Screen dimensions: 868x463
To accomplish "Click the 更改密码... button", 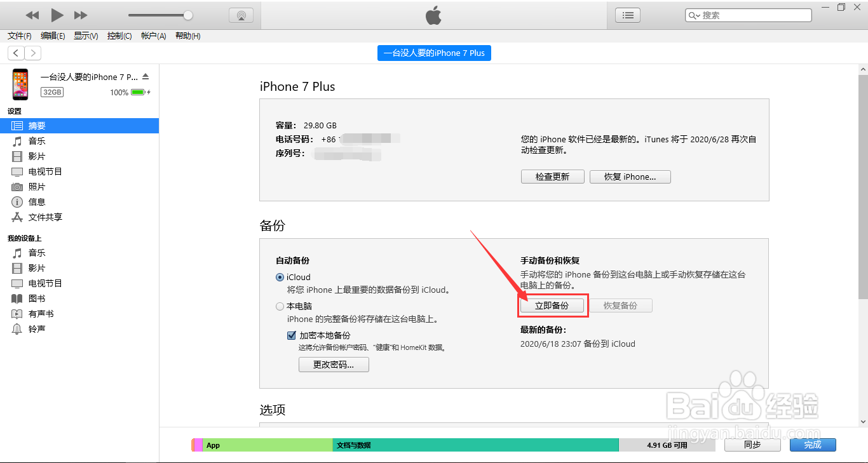I will coord(334,365).
